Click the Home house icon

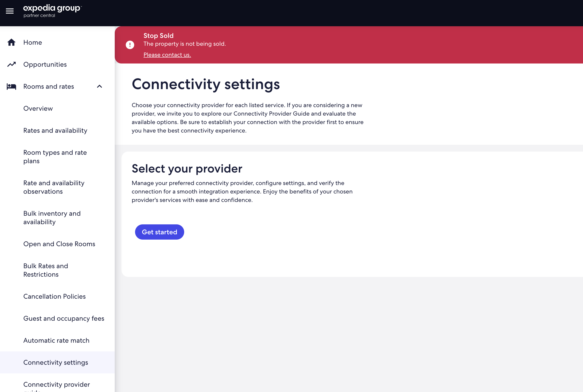tap(11, 43)
